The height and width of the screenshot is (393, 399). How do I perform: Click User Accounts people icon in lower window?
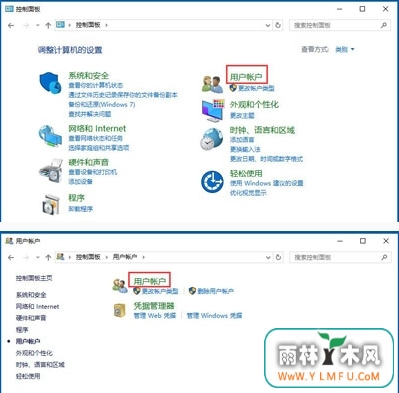coord(120,286)
